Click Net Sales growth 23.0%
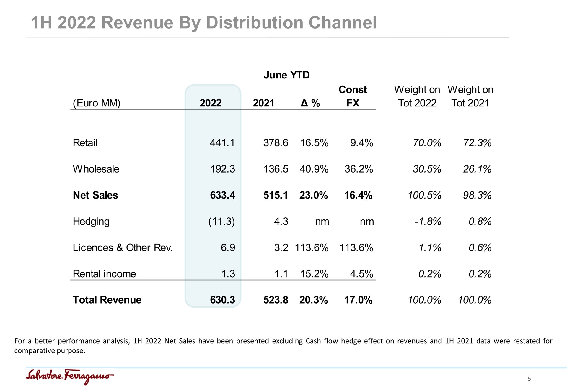The image size is (567, 392). pos(314,195)
